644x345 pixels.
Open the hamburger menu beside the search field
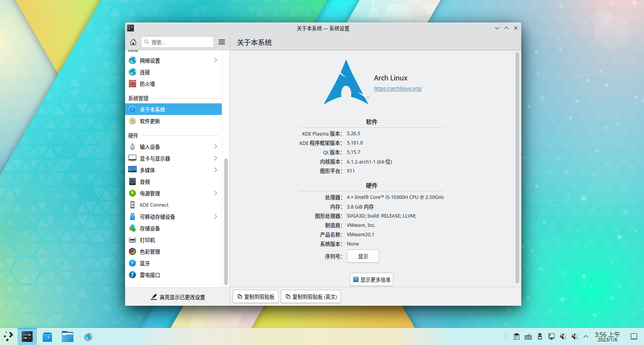222,42
